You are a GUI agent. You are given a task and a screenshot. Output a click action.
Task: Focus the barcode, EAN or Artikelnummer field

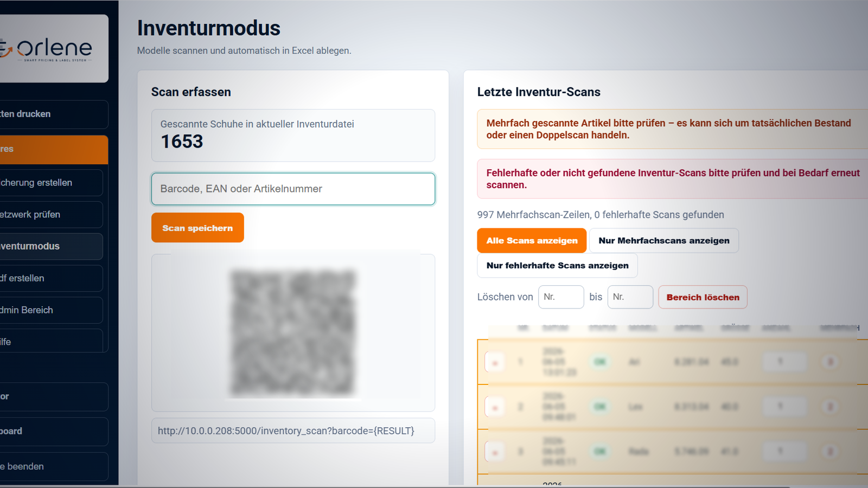(x=293, y=189)
